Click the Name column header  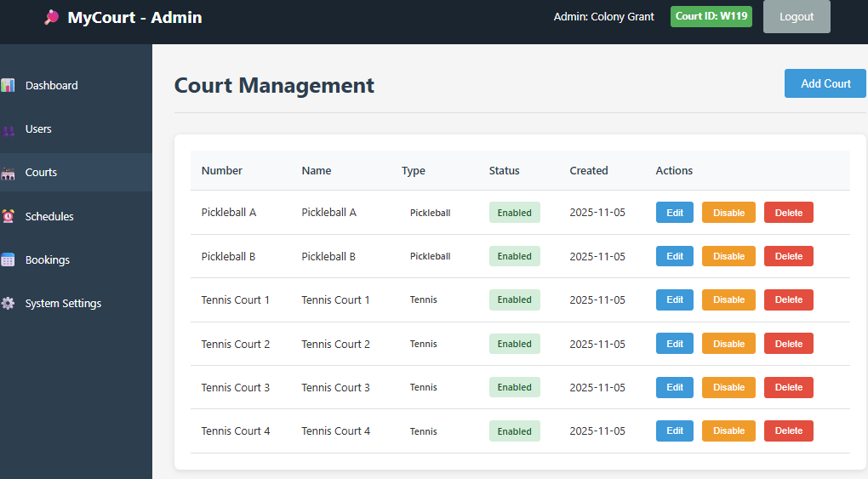(317, 170)
